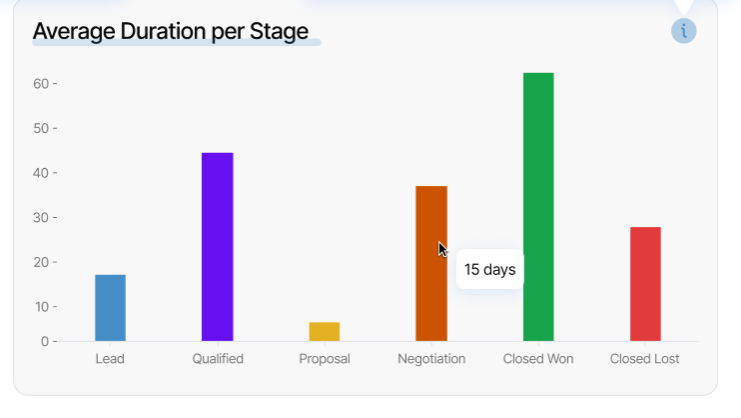Select the Closed Lost axis label

click(645, 358)
